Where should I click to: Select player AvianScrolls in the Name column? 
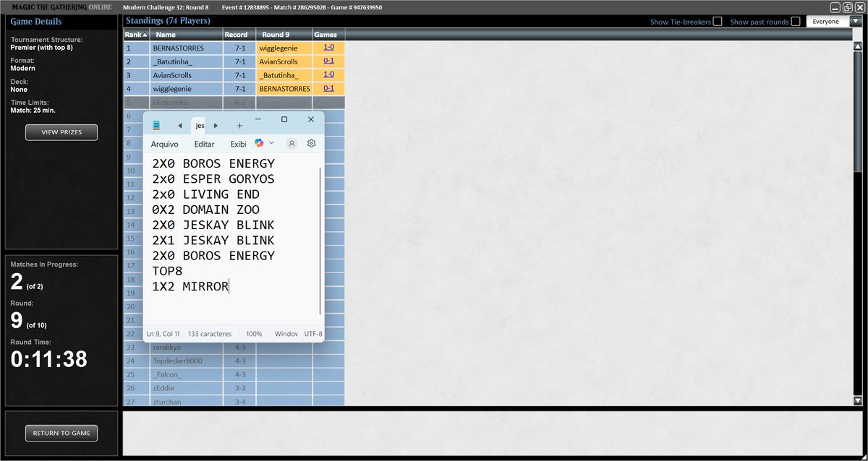click(x=187, y=75)
